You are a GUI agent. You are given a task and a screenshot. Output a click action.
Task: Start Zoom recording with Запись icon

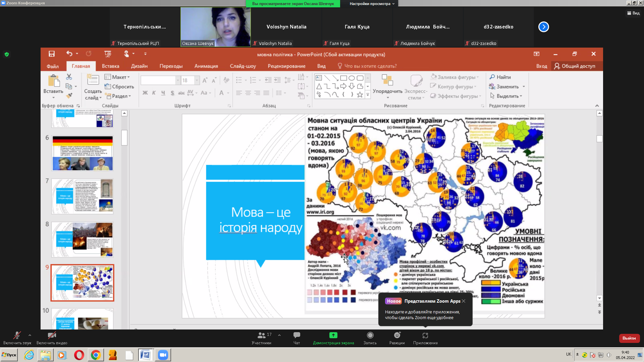(x=370, y=336)
